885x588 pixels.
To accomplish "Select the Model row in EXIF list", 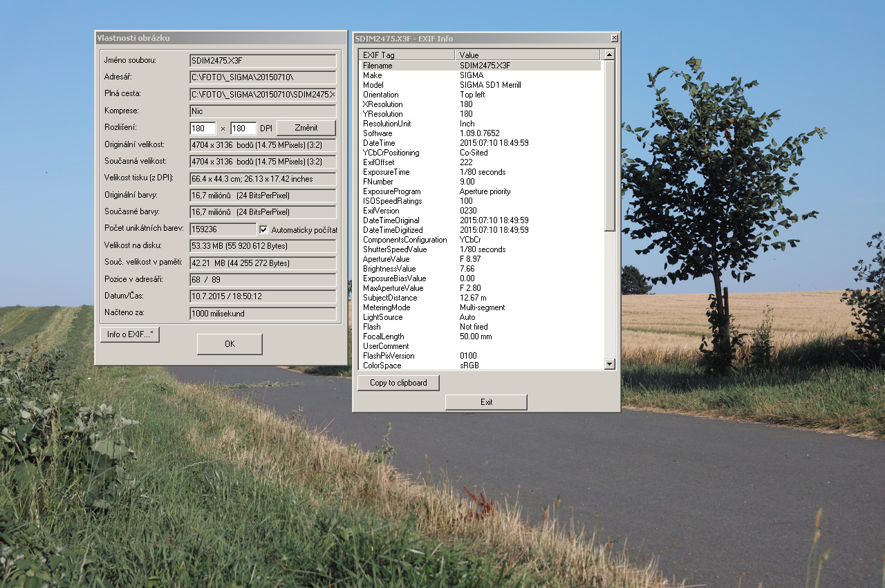I will click(x=480, y=85).
